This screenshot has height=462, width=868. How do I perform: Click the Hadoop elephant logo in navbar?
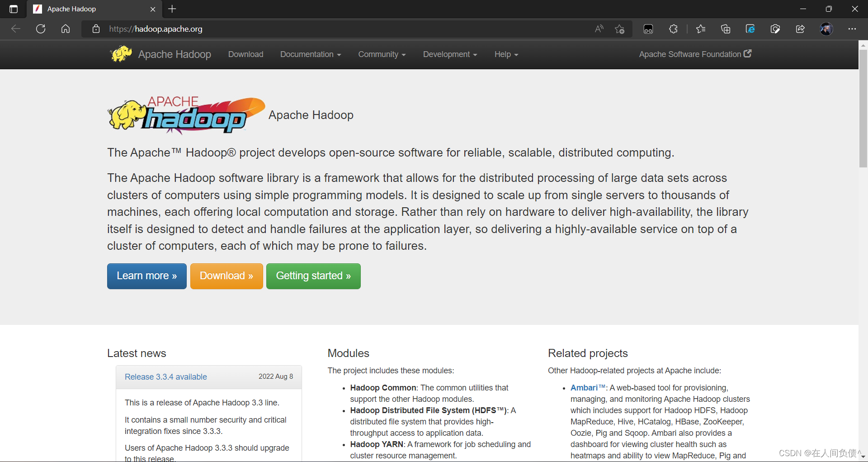coord(121,54)
